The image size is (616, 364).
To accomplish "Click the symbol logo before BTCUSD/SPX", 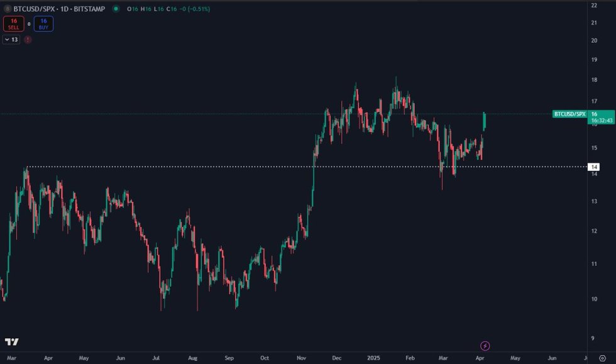I will coord(8,8).
